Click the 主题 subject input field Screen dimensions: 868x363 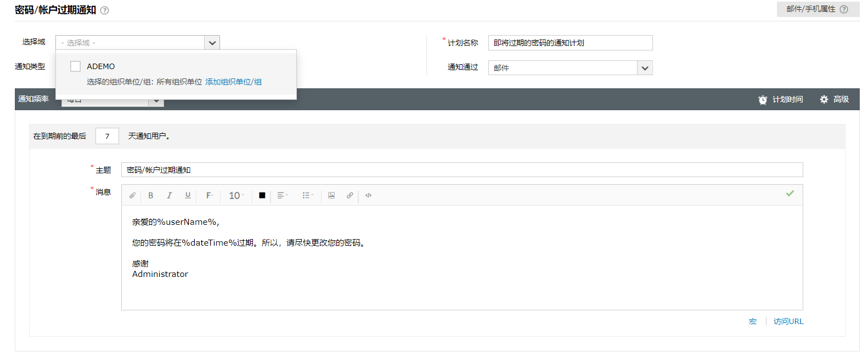pos(462,170)
